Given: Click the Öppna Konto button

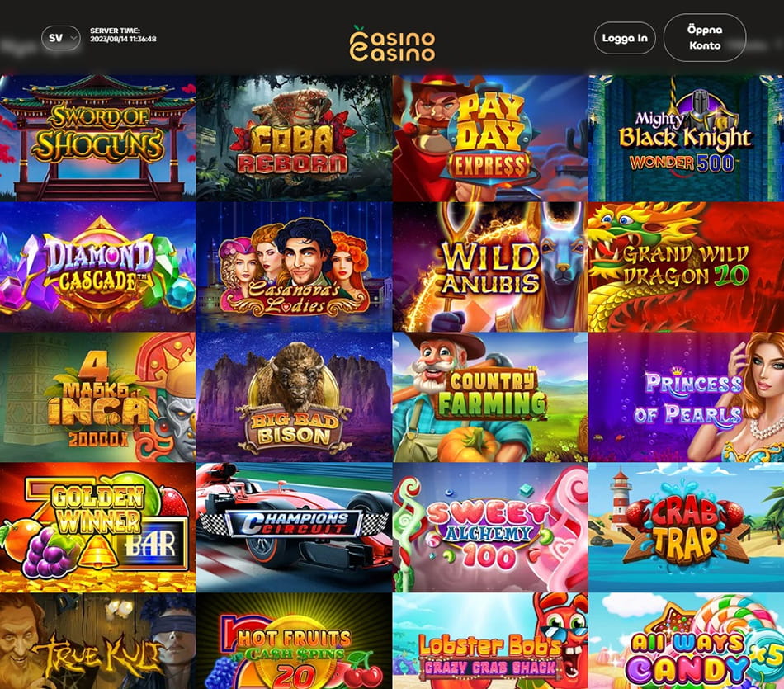Looking at the screenshot, I should point(705,37).
